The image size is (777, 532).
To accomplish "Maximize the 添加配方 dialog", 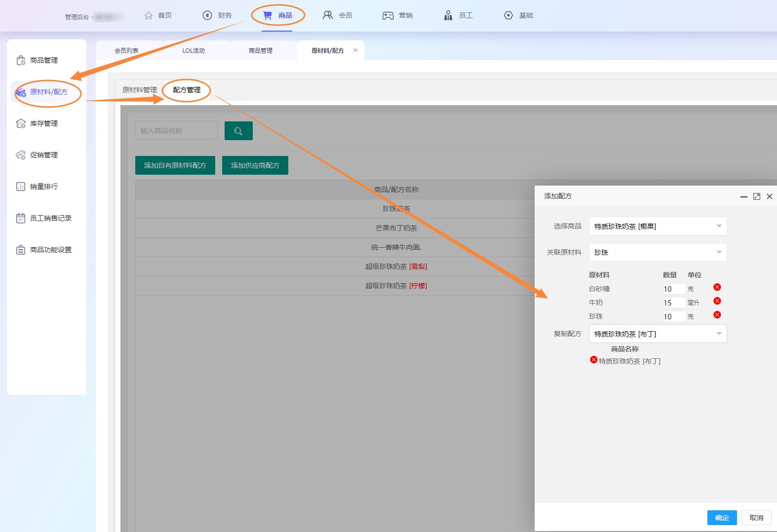I will coord(756,196).
